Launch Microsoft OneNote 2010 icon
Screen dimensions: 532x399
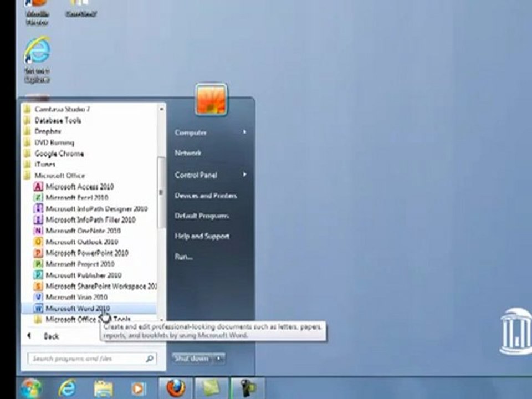[38, 231]
